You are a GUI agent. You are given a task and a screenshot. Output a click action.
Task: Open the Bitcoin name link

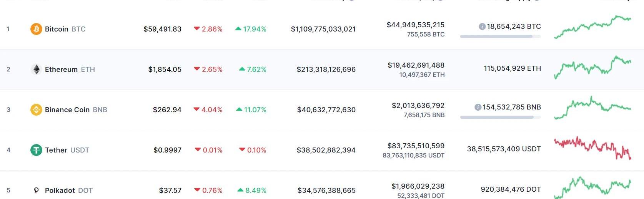(x=57, y=29)
